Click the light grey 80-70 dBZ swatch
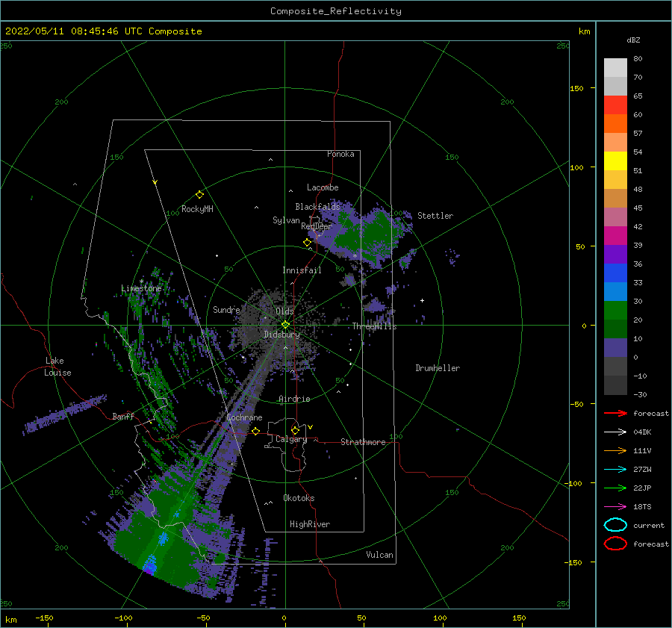Image resolution: width=672 pixels, height=628 pixels. (615, 68)
